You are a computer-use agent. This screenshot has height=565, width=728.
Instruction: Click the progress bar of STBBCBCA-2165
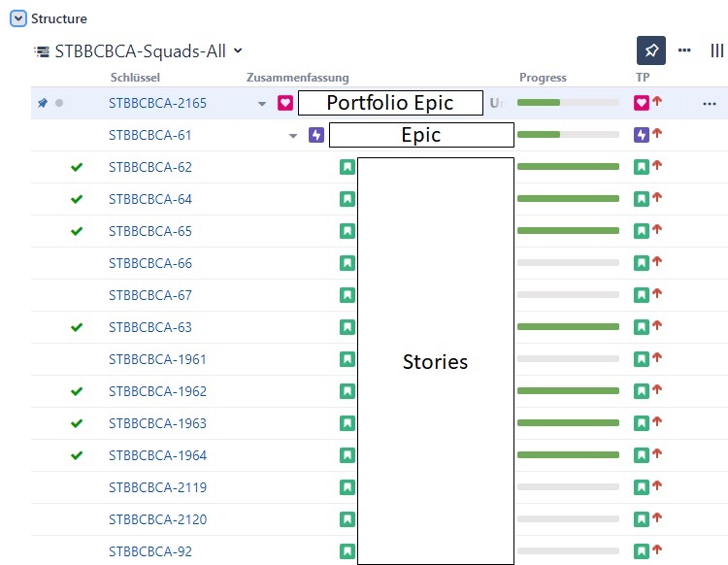[568, 103]
